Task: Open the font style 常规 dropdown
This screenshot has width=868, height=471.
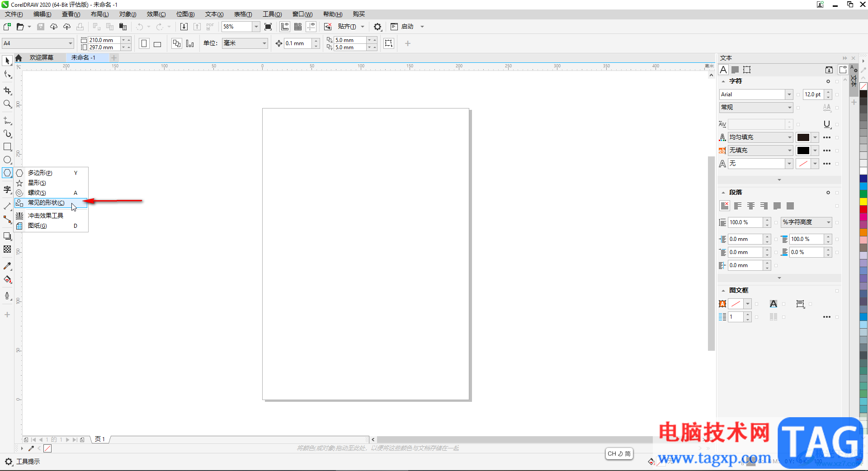Action: 756,108
